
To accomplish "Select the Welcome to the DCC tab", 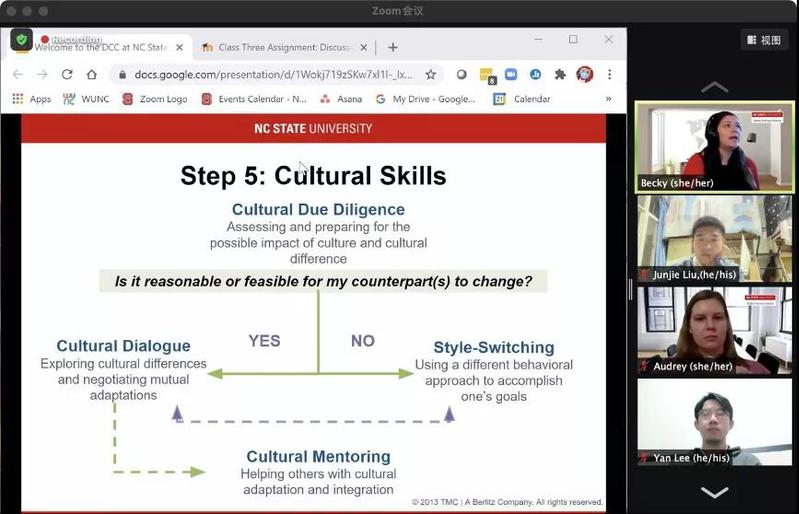I will click(x=100, y=47).
